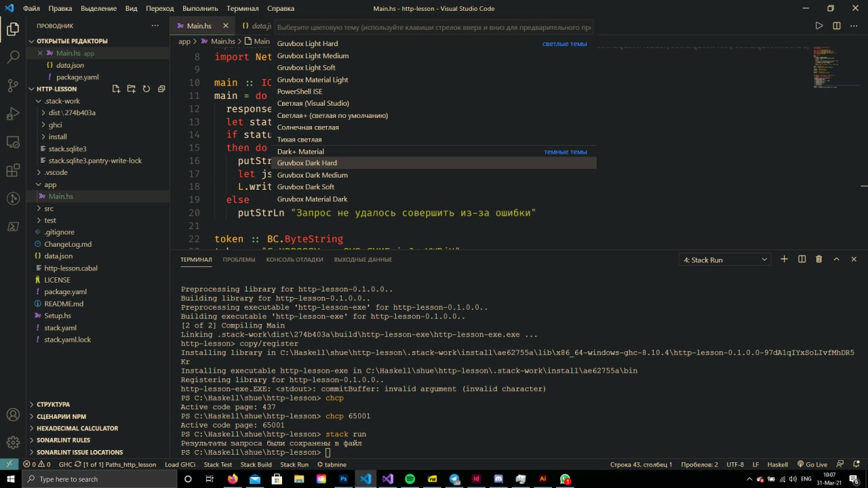Start Go Live server from status bar
This screenshot has width=868, height=488.
(812, 464)
